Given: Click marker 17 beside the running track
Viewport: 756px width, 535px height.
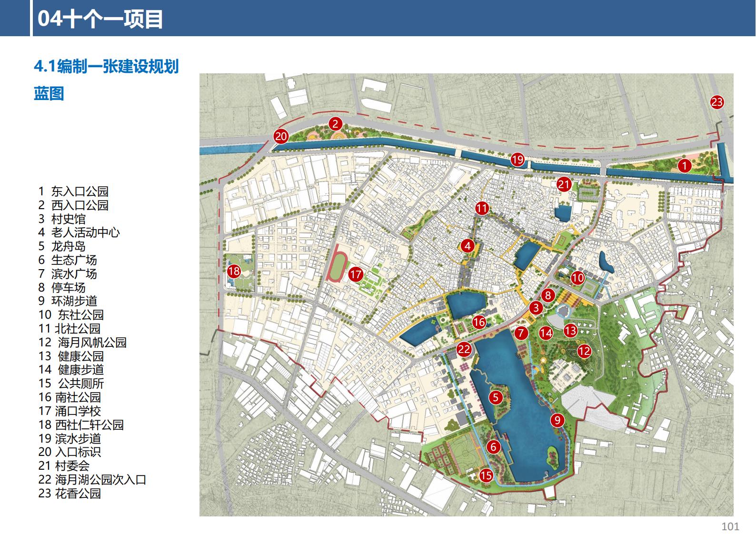Looking at the screenshot, I should click(x=356, y=274).
